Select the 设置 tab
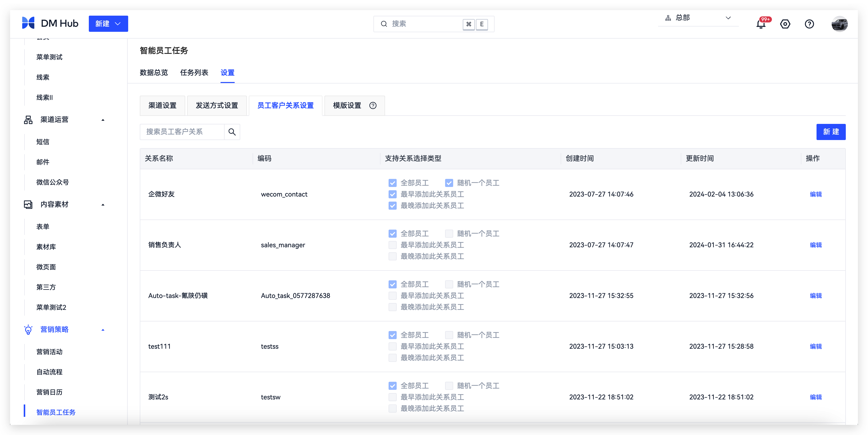 coord(227,72)
